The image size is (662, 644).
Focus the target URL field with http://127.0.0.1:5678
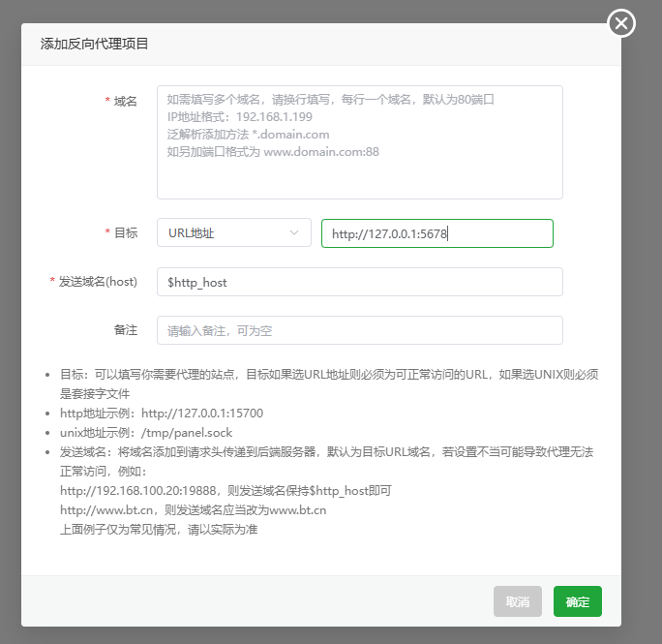click(436, 233)
